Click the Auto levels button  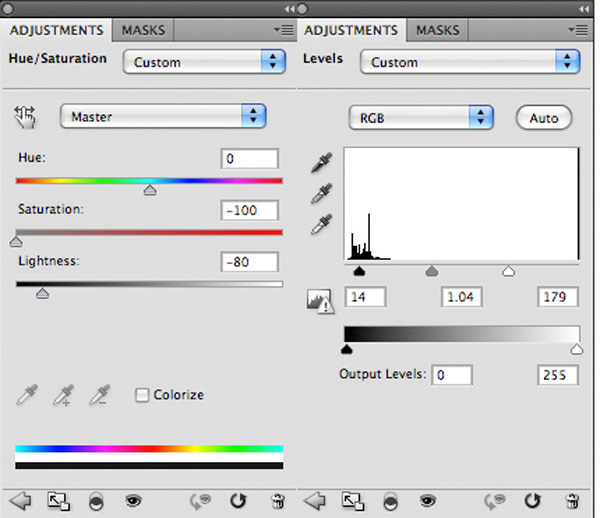coord(544,118)
